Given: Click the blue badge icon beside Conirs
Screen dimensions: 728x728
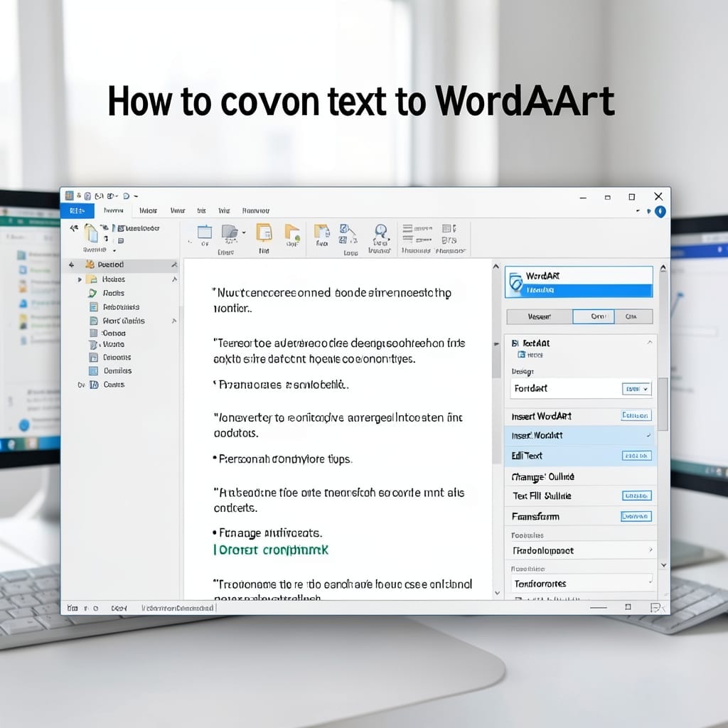Looking at the screenshot, I should point(94,385).
